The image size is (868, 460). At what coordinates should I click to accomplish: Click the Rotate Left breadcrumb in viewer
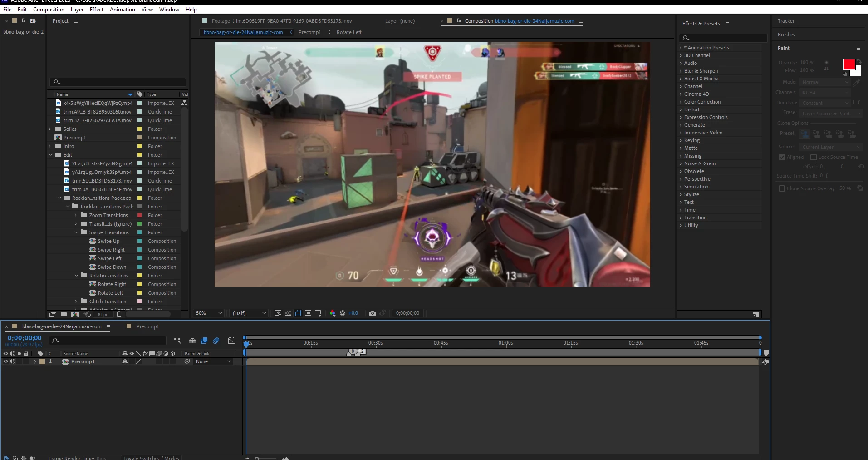tap(349, 32)
